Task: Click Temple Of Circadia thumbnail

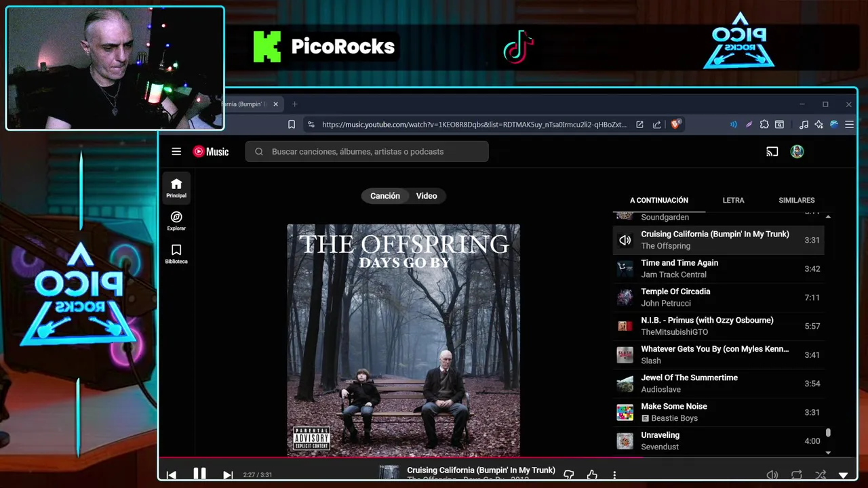Action: 625,298
